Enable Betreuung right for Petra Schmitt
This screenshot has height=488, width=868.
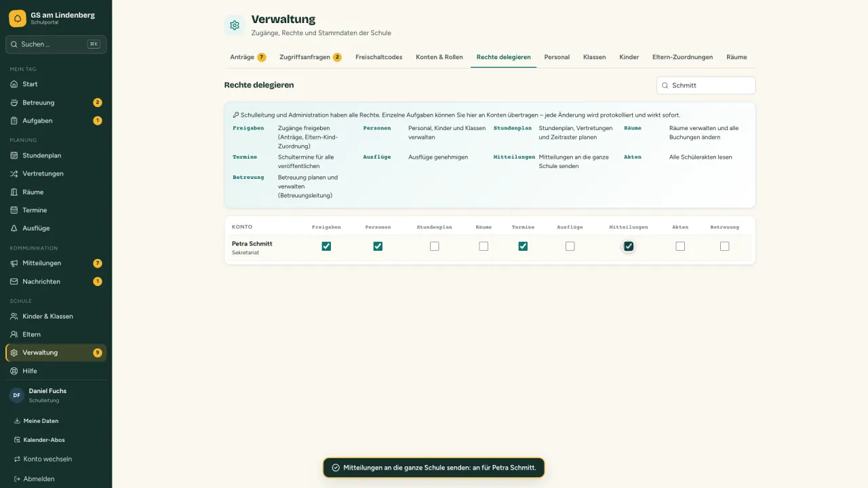tap(724, 246)
